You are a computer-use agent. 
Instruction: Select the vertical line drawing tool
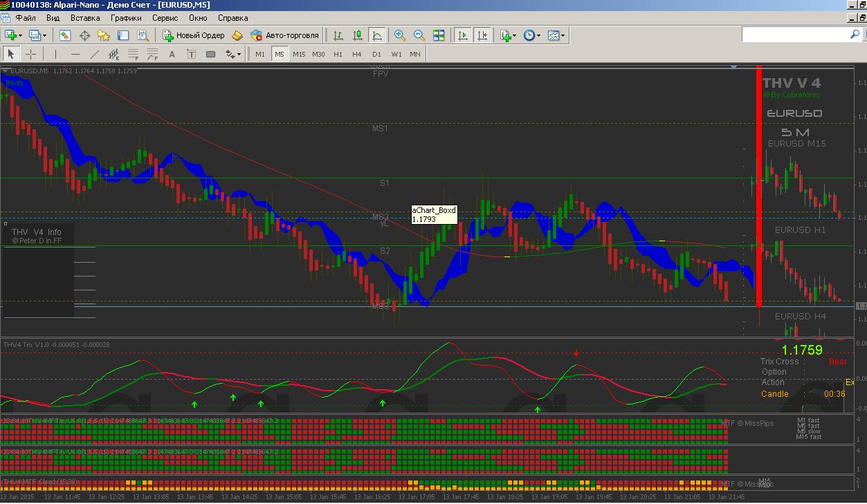55,54
